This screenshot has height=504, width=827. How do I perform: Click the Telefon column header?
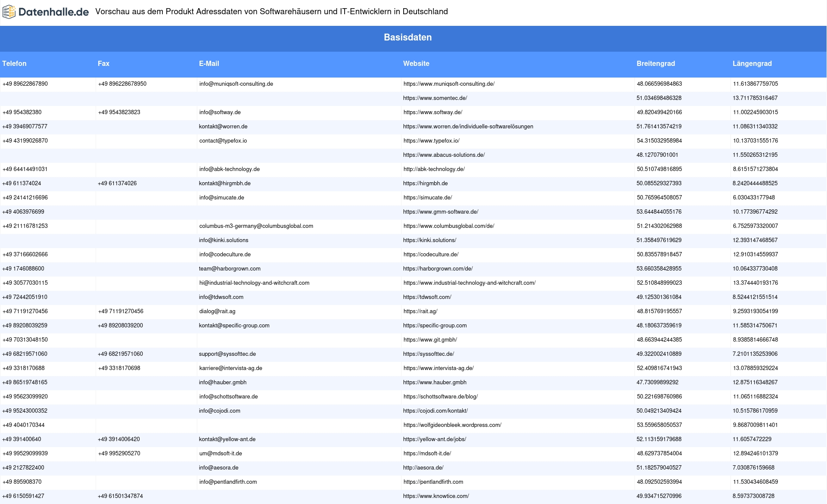pos(14,63)
